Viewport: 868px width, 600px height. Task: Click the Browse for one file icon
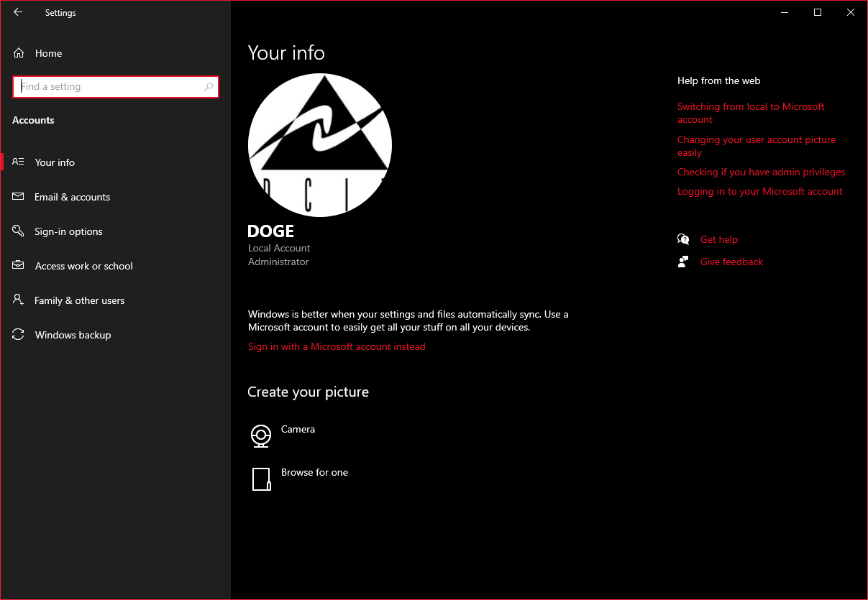[260, 479]
